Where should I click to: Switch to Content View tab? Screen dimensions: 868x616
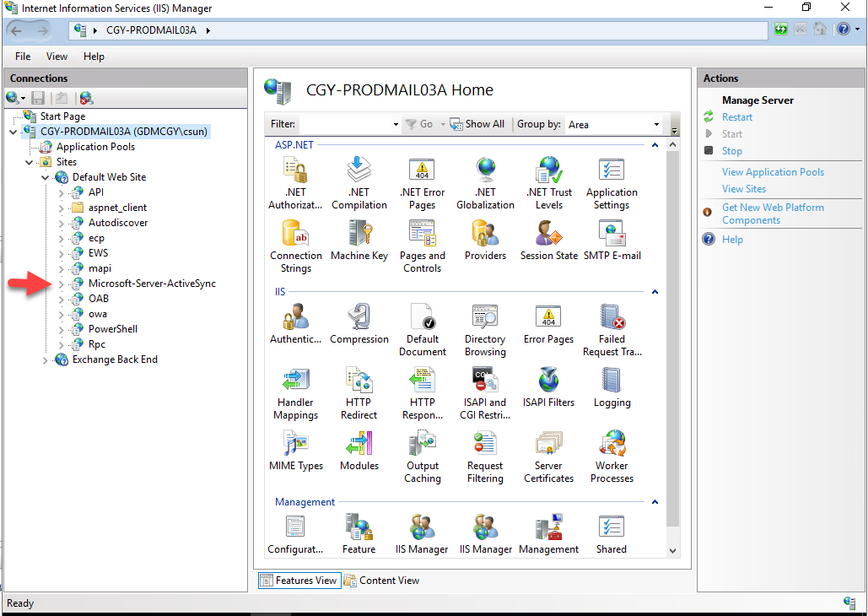(x=382, y=581)
